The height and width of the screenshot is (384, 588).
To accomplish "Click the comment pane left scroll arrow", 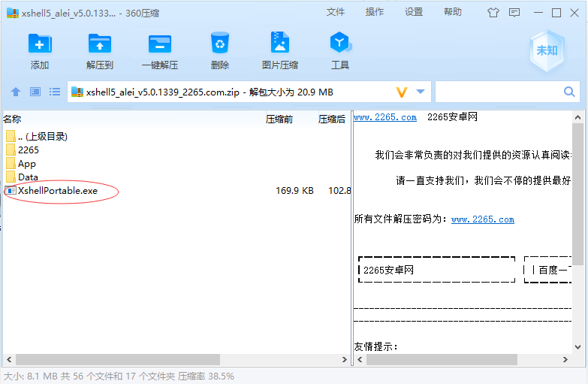I will 360,360.
